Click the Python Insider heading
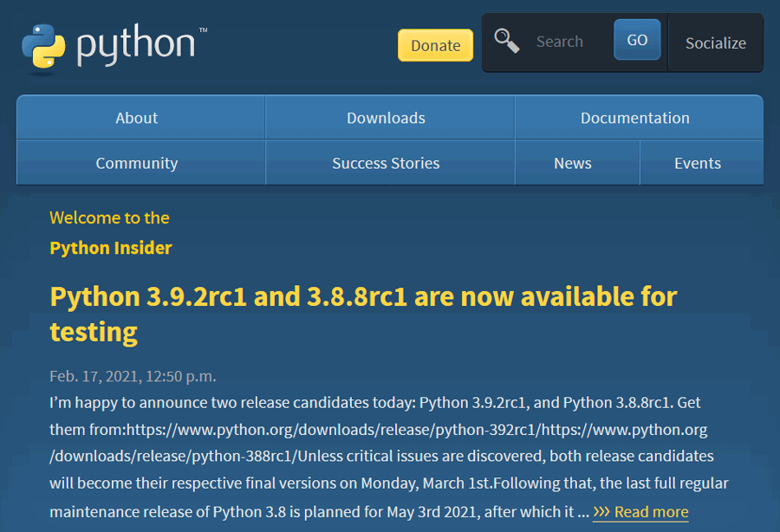The height and width of the screenshot is (532, 780). click(110, 248)
